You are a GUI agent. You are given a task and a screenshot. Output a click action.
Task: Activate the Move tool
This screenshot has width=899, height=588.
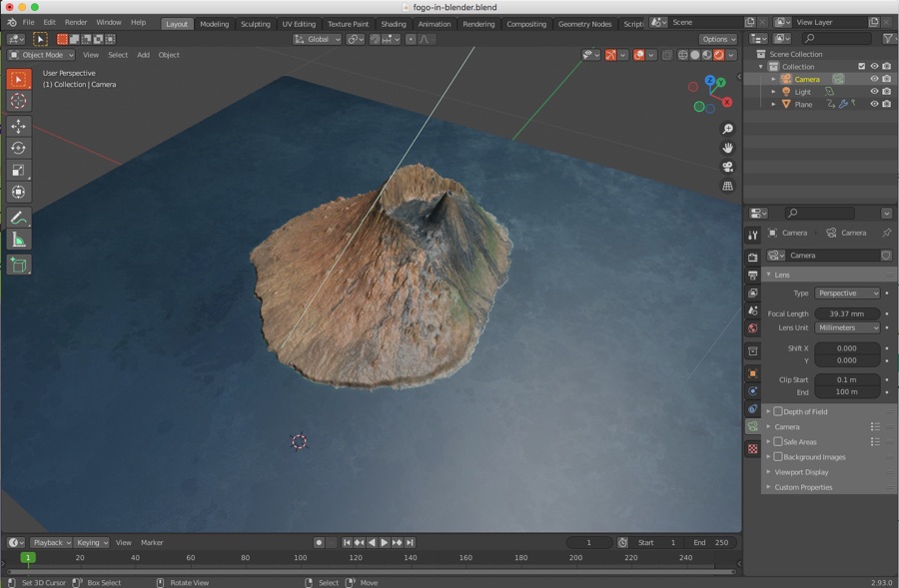click(x=19, y=127)
